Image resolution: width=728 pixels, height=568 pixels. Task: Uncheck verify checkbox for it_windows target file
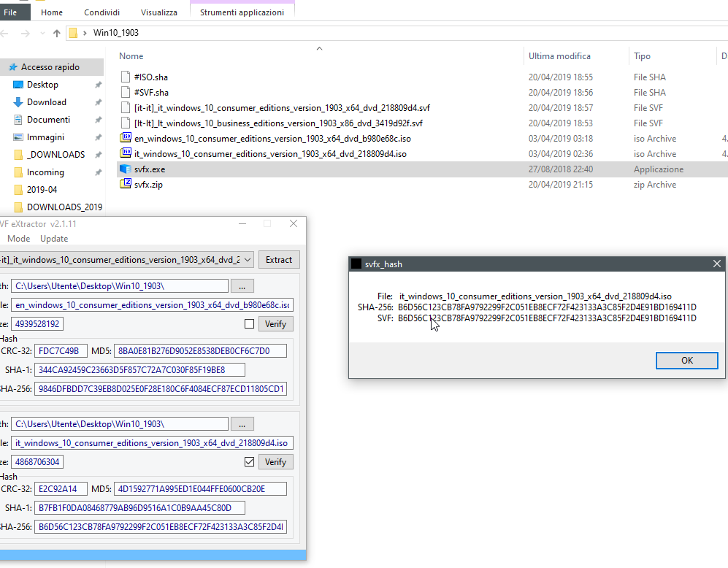[x=249, y=461]
